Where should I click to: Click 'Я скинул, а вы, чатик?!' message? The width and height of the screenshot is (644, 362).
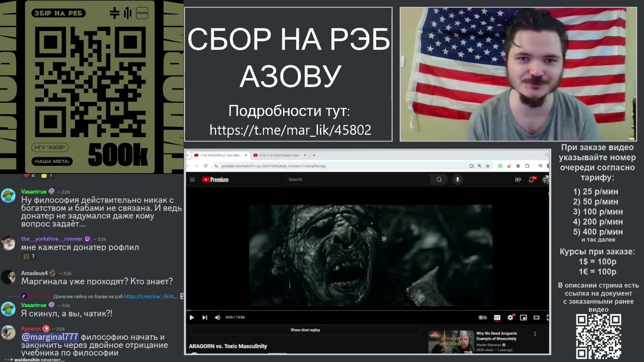[x=67, y=313]
